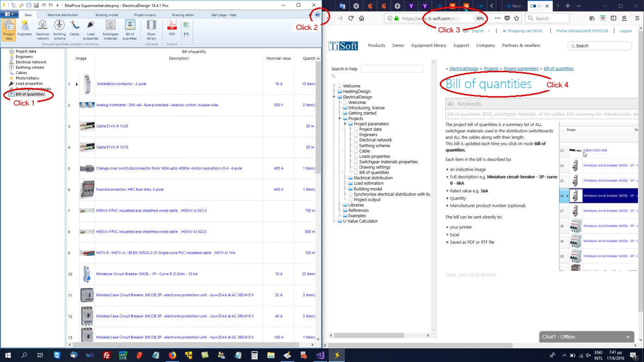Export the project using the PDF icon

(x=172, y=28)
